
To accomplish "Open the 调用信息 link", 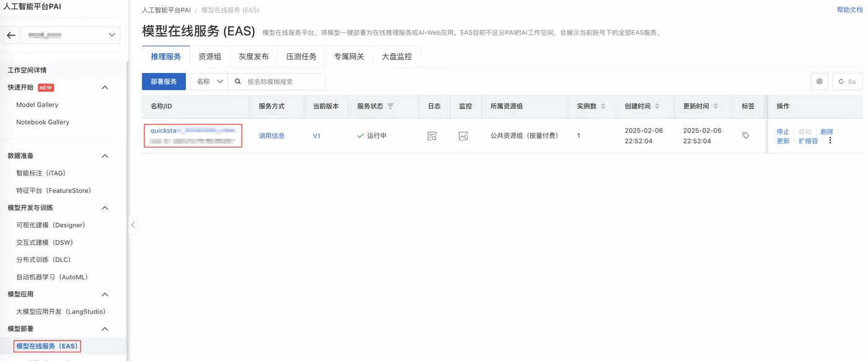I will coord(272,136).
